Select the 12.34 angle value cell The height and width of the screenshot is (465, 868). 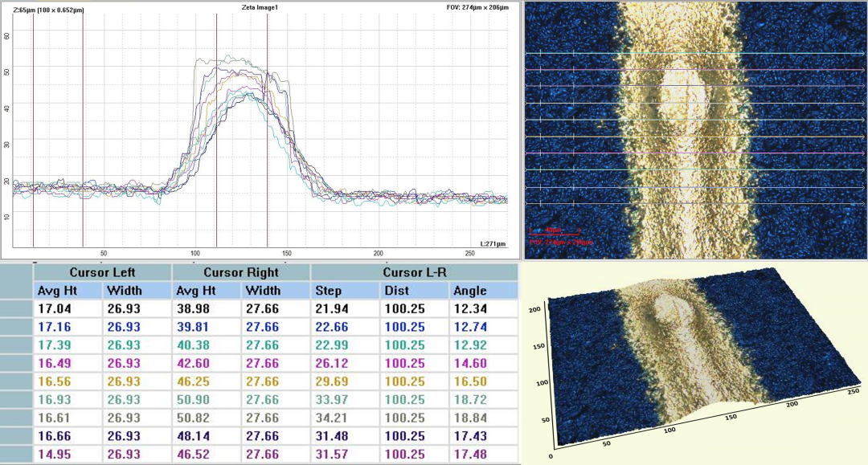click(x=483, y=308)
